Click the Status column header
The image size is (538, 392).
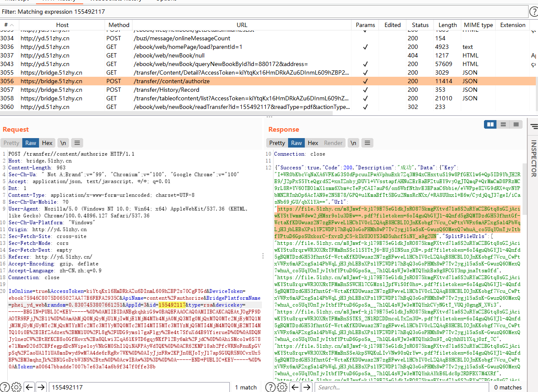(420, 25)
